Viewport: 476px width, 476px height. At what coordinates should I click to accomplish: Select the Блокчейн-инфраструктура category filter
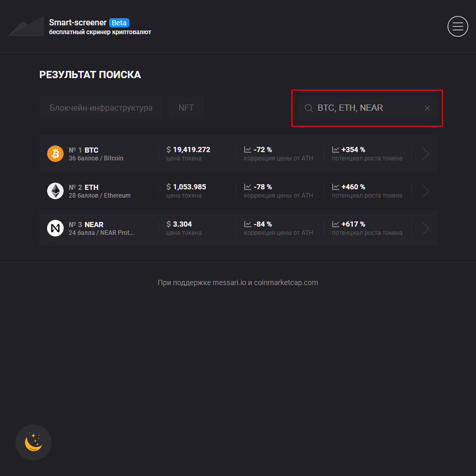[101, 108]
